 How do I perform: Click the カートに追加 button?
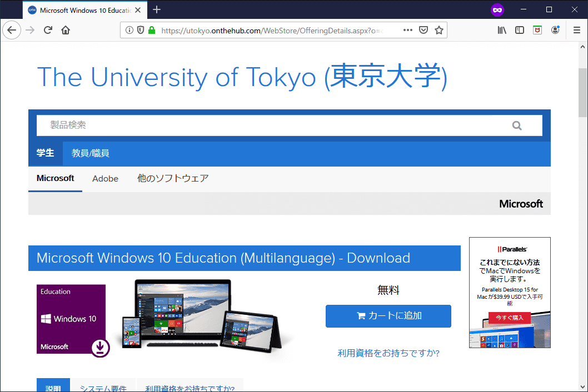(x=388, y=316)
